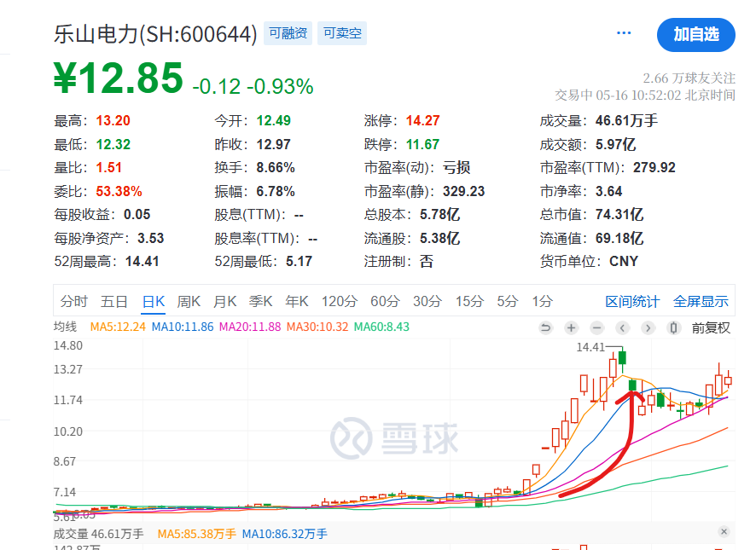Click the candlestick style icon
The height and width of the screenshot is (550, 756).
[x=673, y=328]
